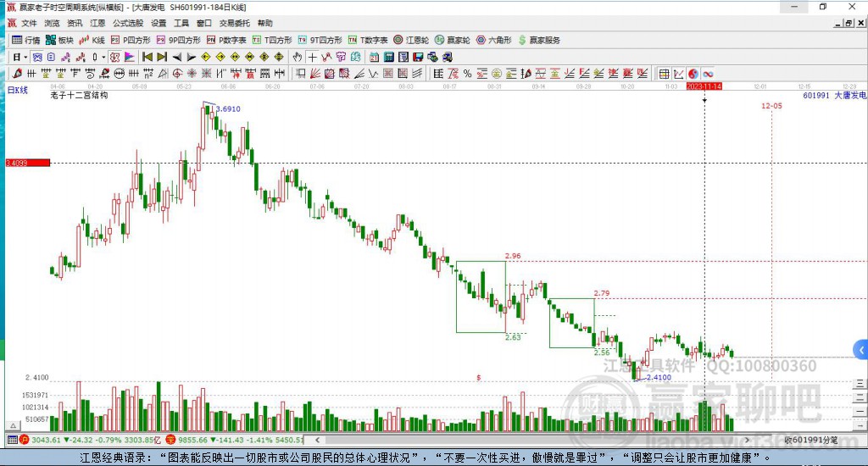Select the red pencil drawing tool
Screen dimensions: 868x466
click(x=17, y=74)
